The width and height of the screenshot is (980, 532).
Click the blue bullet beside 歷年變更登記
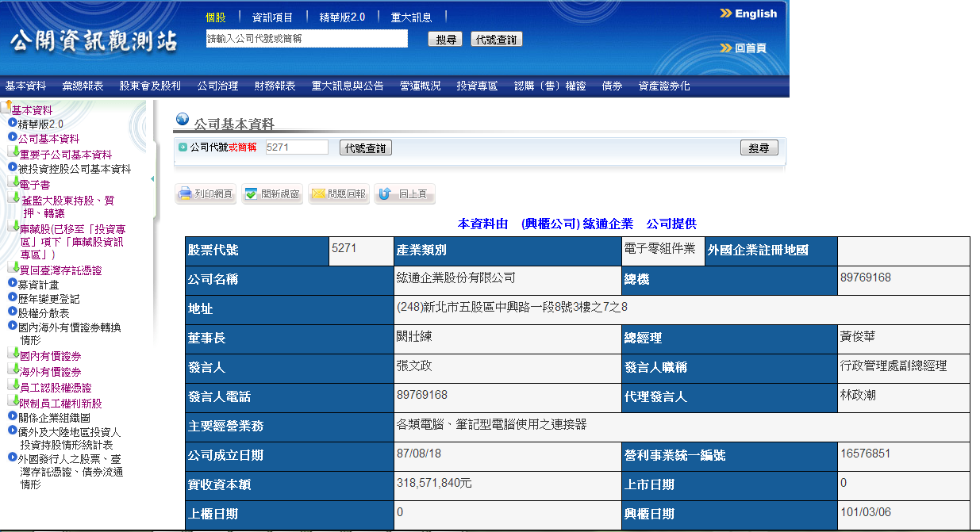13,297
